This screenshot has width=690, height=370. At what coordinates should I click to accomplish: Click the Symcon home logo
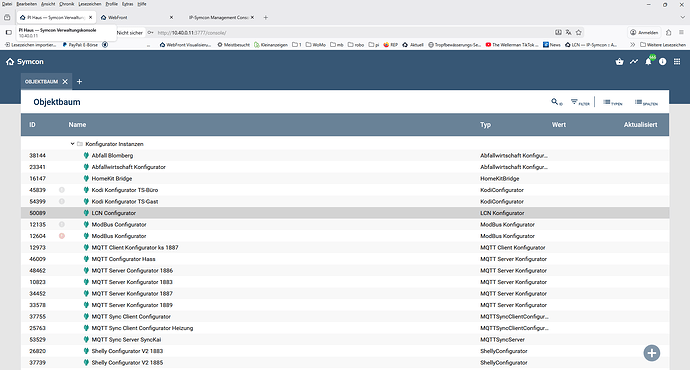tap(25, 62)
